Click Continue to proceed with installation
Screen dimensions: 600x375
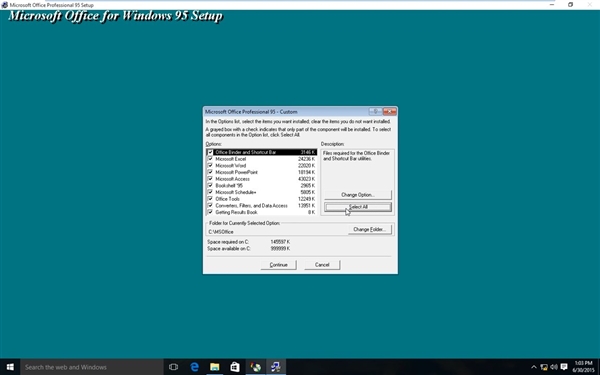tap(278, 265)
